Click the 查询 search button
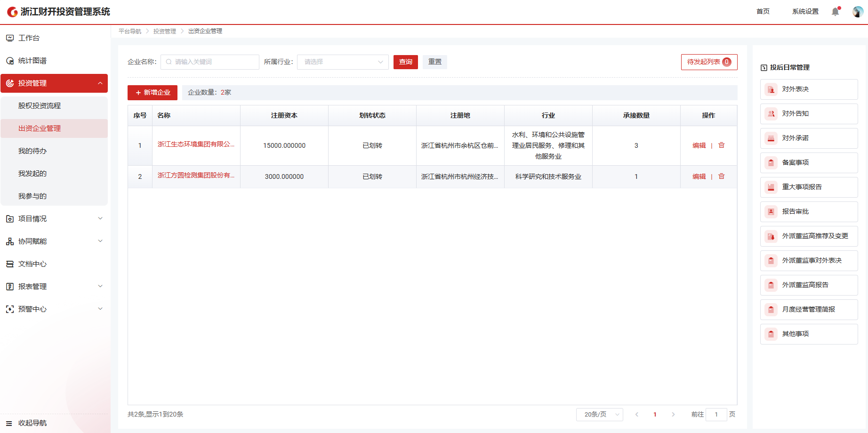 [x=406, y=62]
